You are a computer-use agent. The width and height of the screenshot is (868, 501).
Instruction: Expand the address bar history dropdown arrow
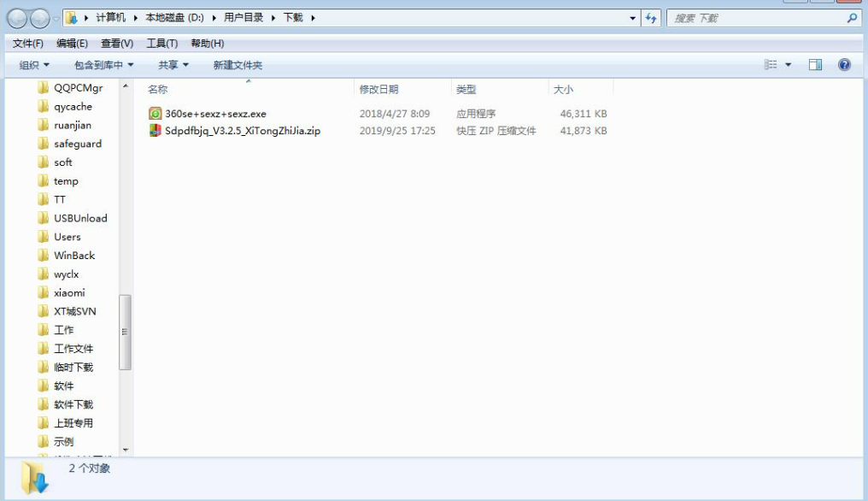pyautogui.click(x=632, y=18)
